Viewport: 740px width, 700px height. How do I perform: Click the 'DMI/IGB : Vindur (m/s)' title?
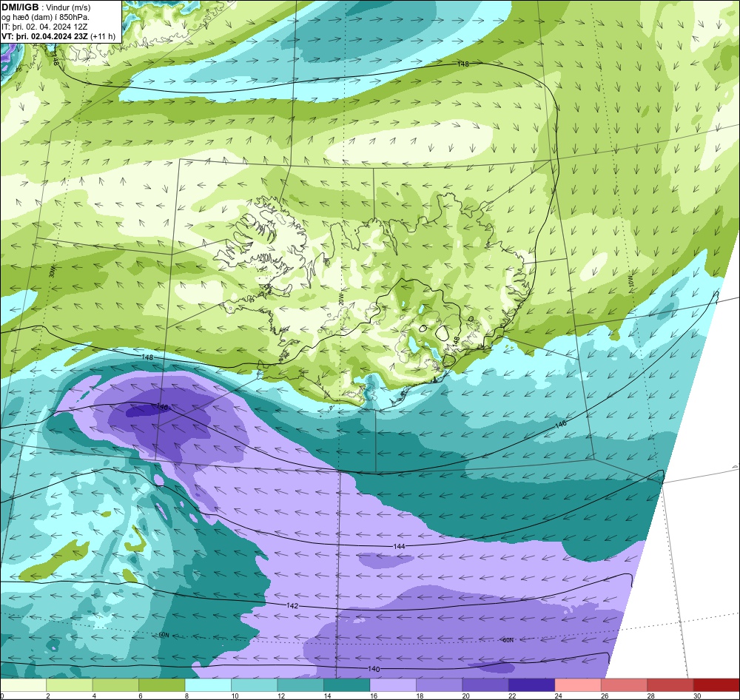click(46, 7)
